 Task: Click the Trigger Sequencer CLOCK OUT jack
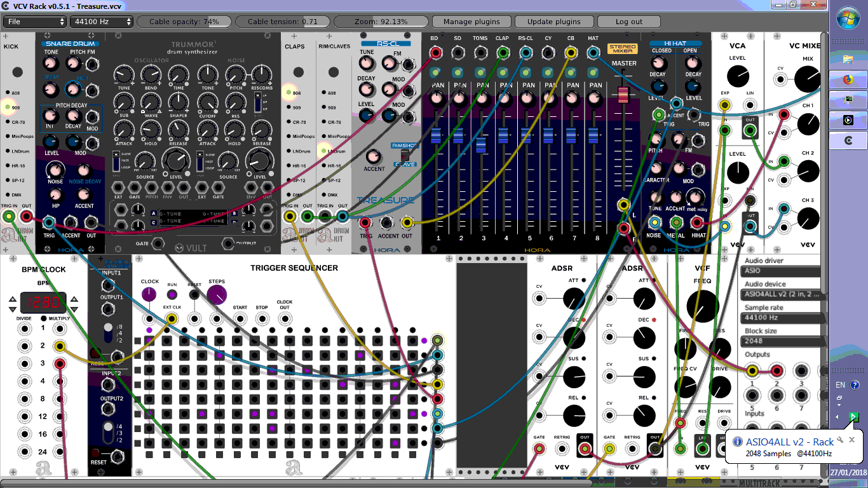point(285,319)
